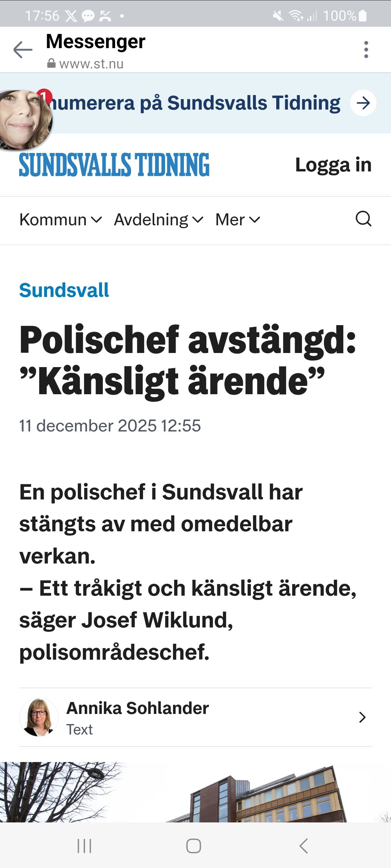The image size is (391, 868).
Task: Tap Logga in
Action: click(333, 166)
